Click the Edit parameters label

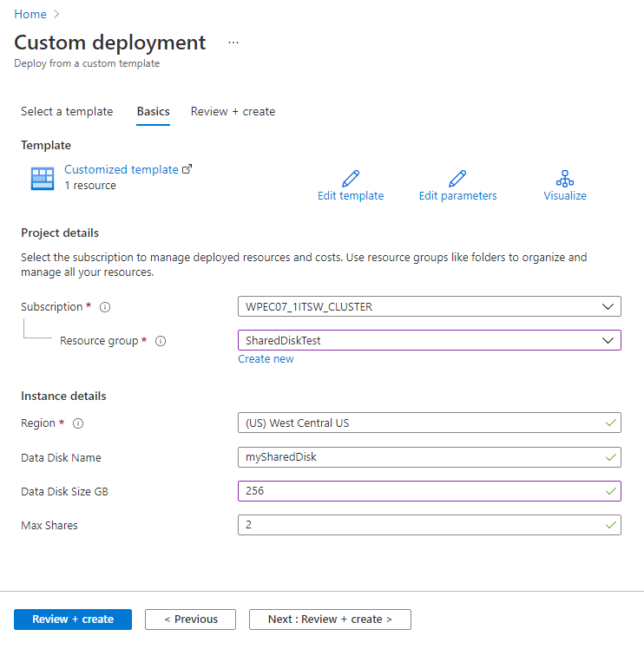457,196
